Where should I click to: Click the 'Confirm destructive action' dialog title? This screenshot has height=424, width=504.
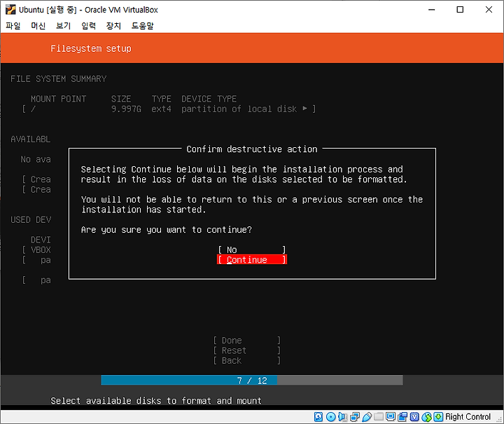click(252, 149)
